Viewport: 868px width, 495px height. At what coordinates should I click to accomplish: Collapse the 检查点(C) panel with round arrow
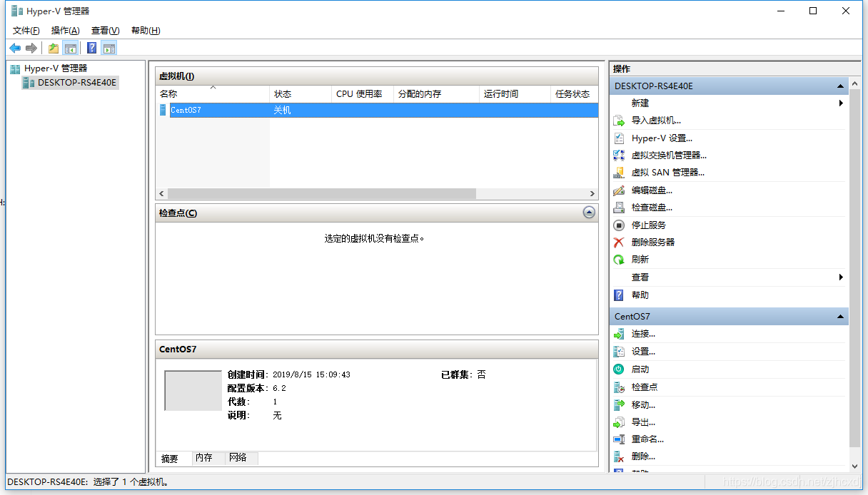(589, 213)
